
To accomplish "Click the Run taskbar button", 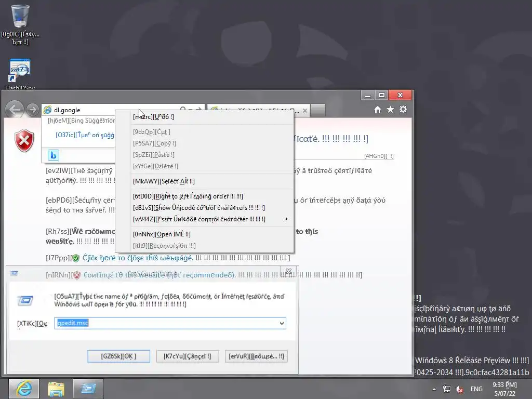I will tap(88, 389).
